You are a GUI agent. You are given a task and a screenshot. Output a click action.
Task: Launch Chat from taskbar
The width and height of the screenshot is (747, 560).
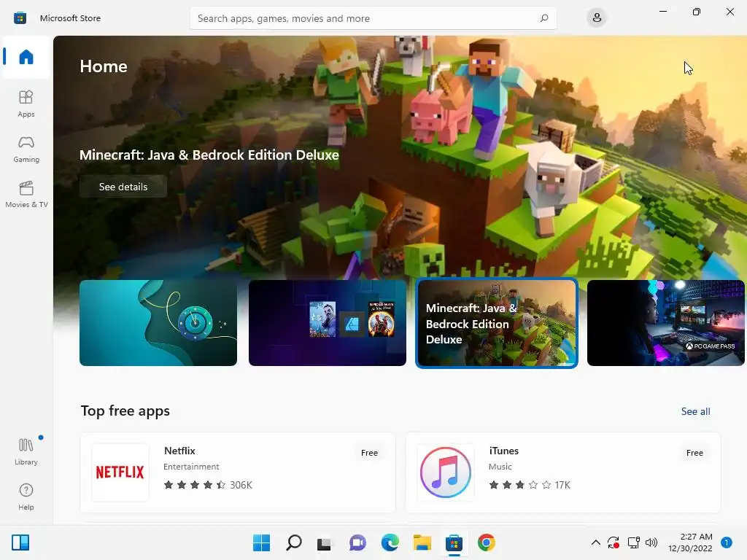tap(357, 542)
